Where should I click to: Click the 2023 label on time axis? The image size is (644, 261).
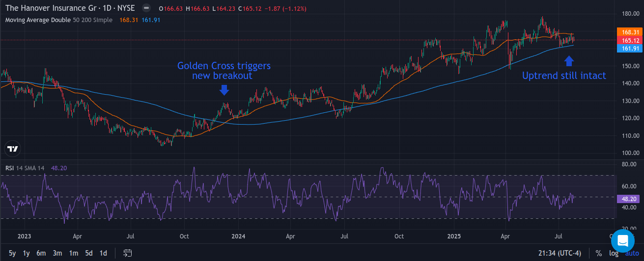coord(24,236)
